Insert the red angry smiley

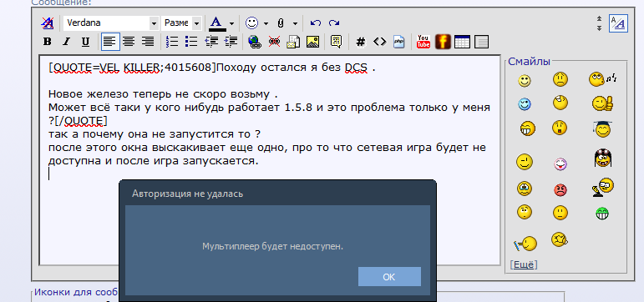pos(560,189)
